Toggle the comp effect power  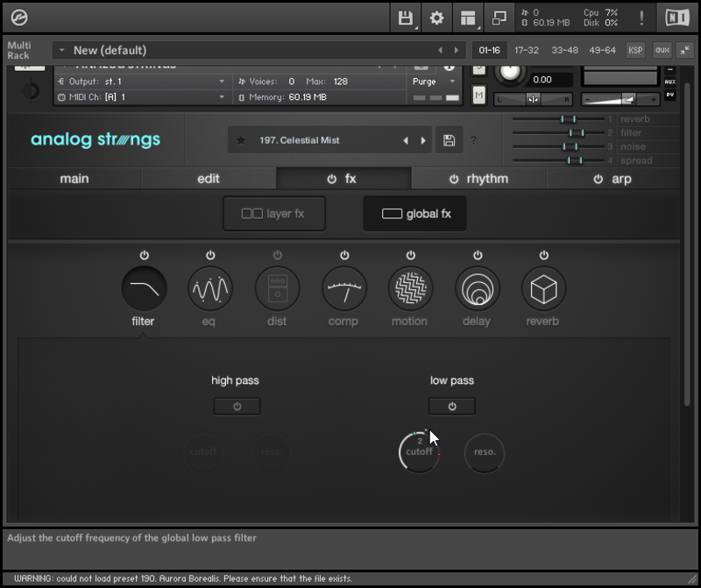[x=344, y=255]
